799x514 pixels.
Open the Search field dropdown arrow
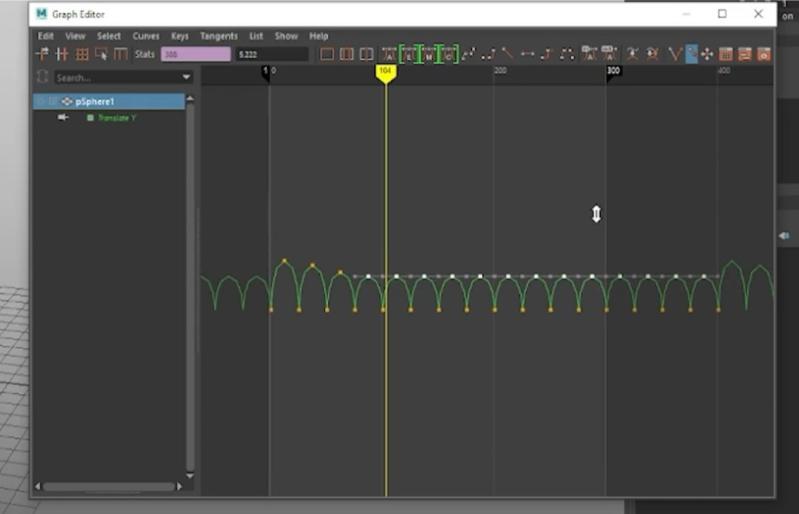pyautogui.click(x=187, y=77)
